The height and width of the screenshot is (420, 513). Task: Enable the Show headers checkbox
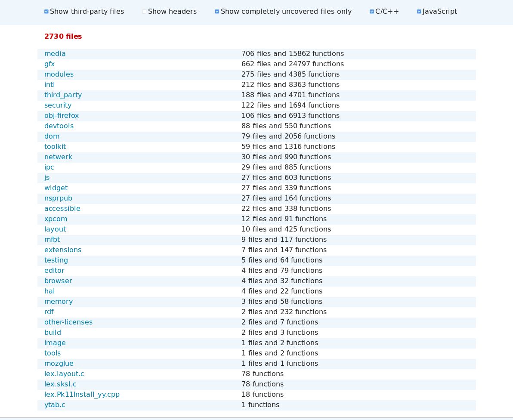[144, 12]
